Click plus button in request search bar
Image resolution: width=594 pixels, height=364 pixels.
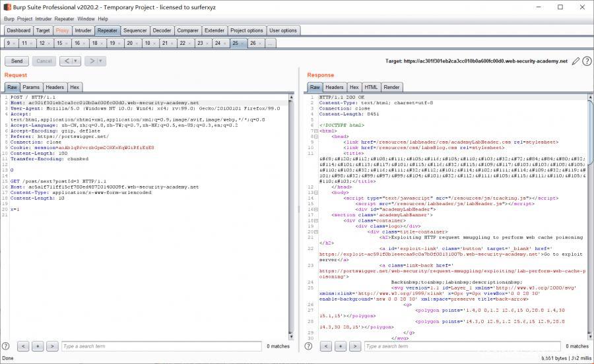(x=37, y=346)
